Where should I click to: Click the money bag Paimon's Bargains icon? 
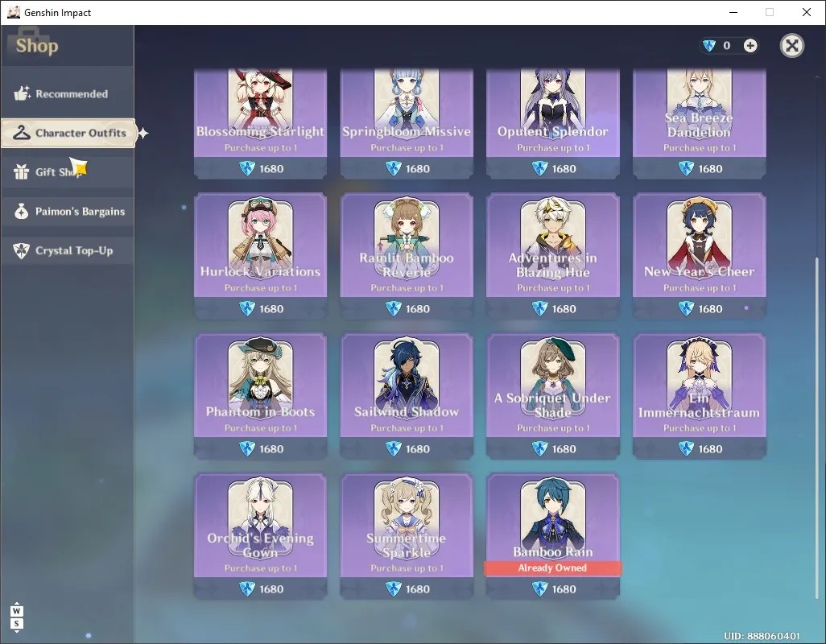(x=22, y=211)
